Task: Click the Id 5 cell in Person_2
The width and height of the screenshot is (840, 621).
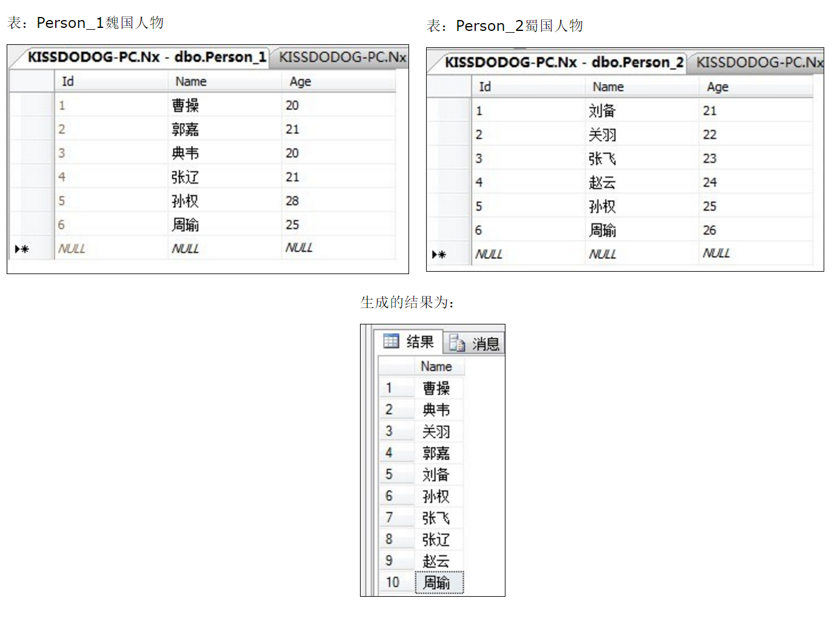Action: tap(528, 206)
